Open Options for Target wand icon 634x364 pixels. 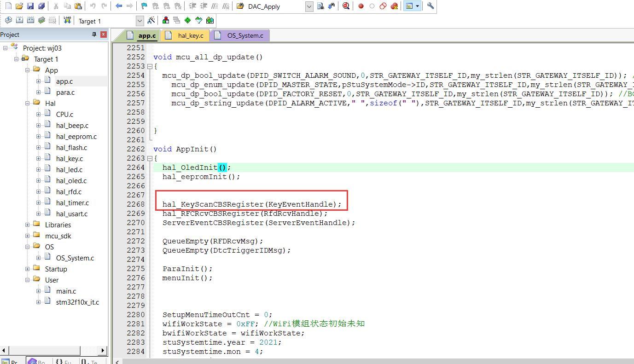[151, 20]
